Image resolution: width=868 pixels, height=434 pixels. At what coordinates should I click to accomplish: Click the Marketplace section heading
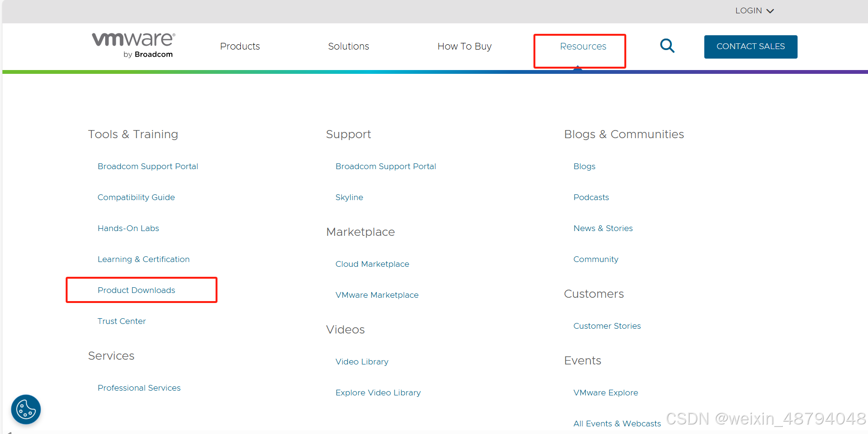pos(360,232)
